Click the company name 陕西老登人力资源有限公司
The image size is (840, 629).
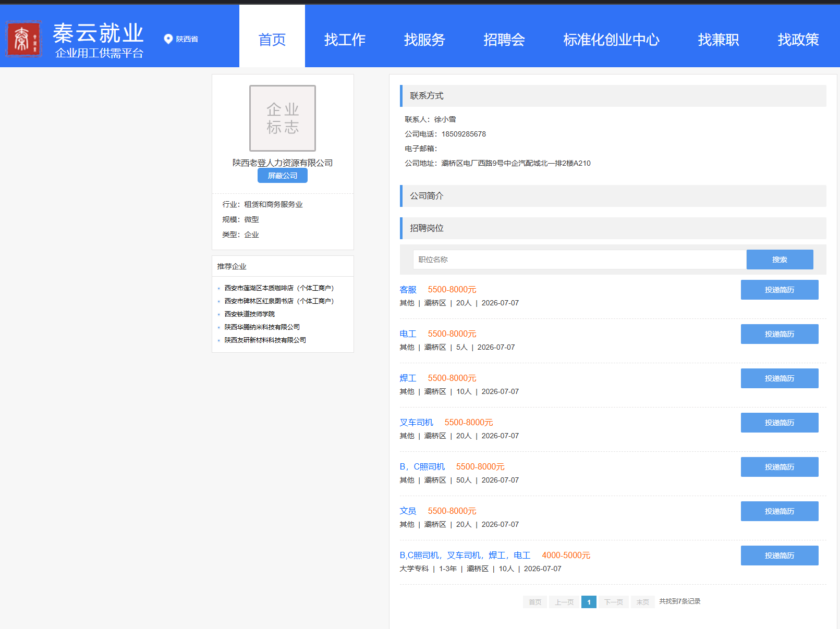[283, 163]
